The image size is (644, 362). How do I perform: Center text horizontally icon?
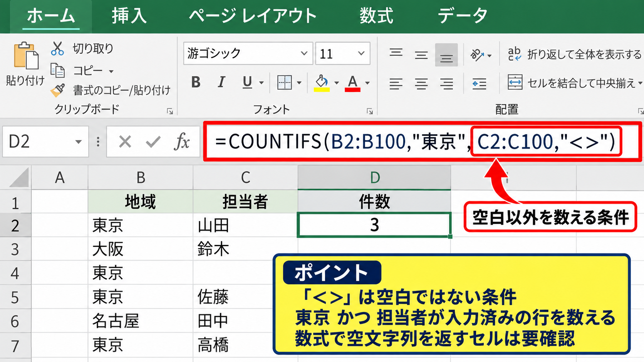[x=421, y=83]
